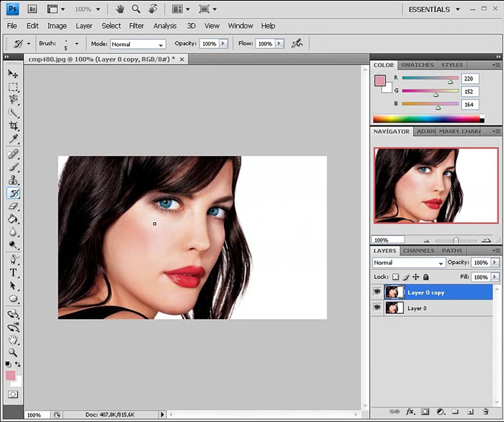Open the layer blend mode dropdown

click(x=408, y=263)
